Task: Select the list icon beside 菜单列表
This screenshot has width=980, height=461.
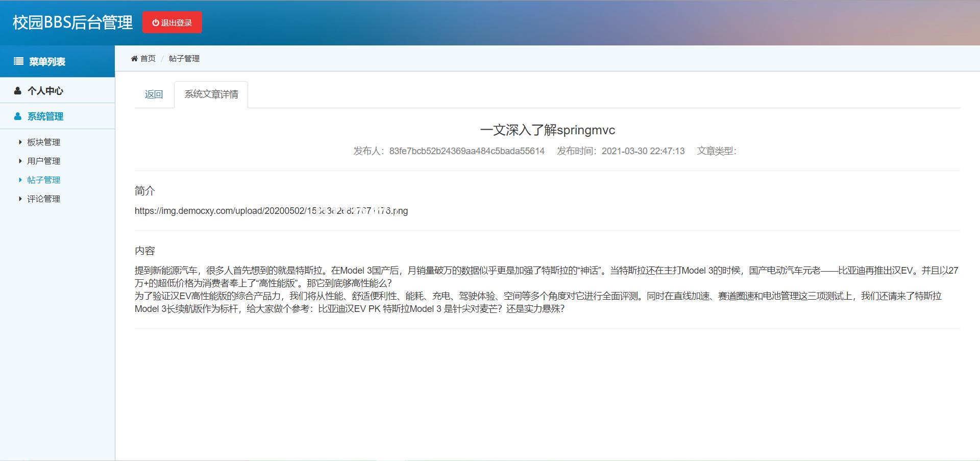Action: pos(18,61)
